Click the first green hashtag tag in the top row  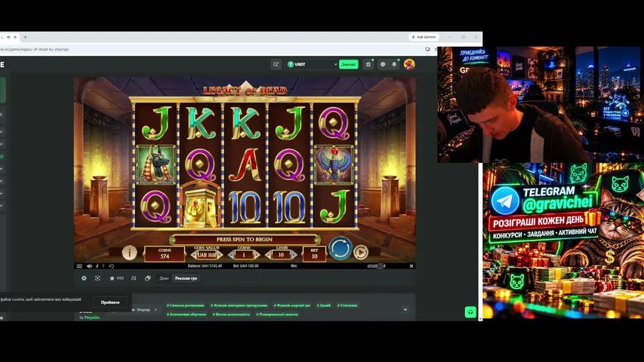(x=185, y=305)
